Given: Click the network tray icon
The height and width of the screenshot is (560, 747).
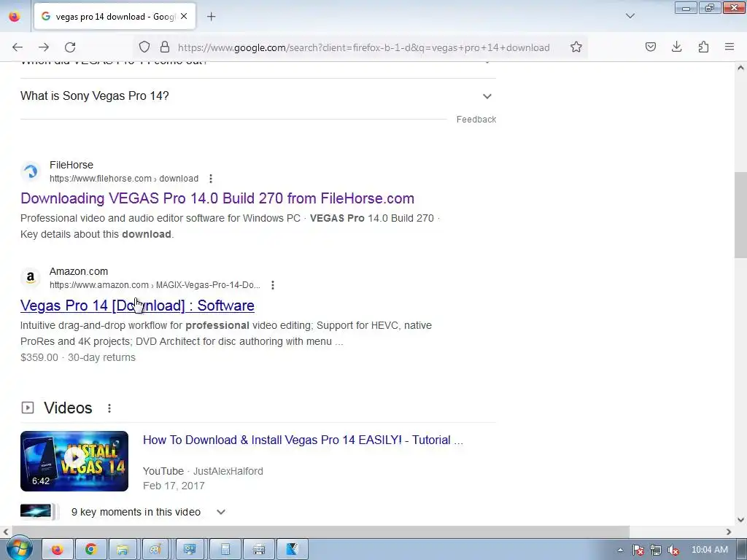Looking at the screenshot, I should [656, 550].
